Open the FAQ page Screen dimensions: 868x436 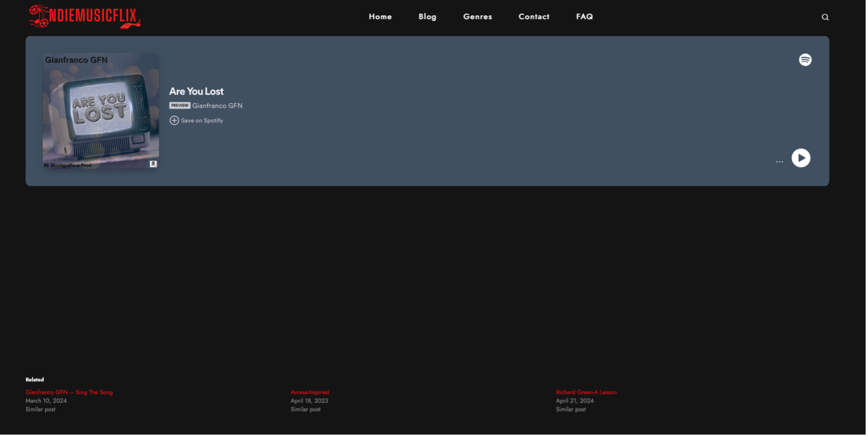[x=586, y=17]
